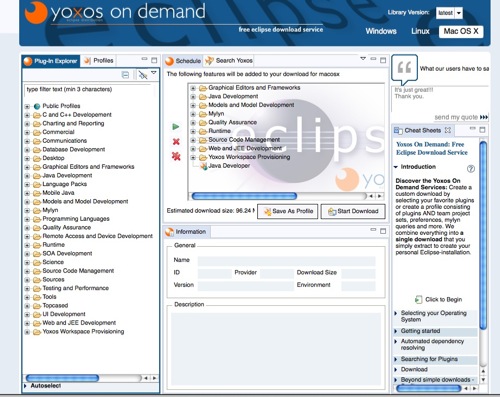Close the Cheat Sheets tab X icon
The image size is (500, 397).
(x=448, y=130)
